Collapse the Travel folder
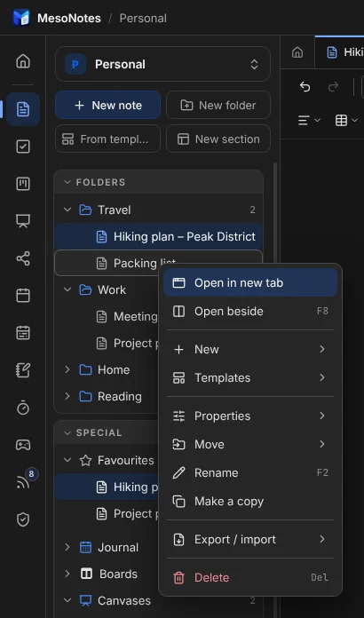Image resolution: width=364 pixels, height=618 pixels. click(x=67, y=210)
